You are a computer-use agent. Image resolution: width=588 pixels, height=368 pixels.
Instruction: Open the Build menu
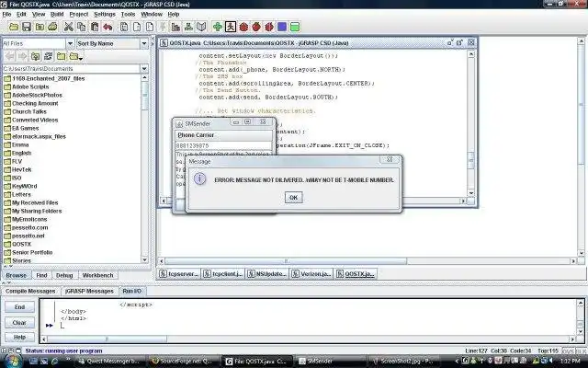tap(57, 14)
